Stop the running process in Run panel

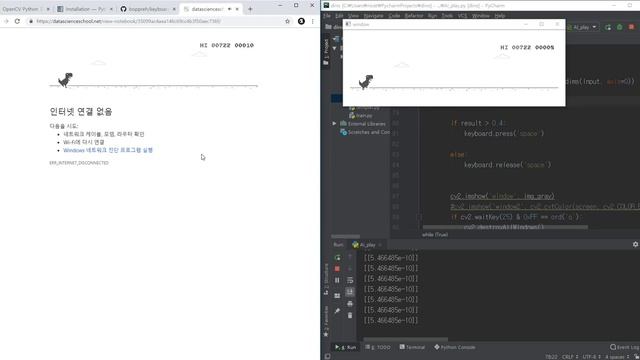[x=337, y=269]
